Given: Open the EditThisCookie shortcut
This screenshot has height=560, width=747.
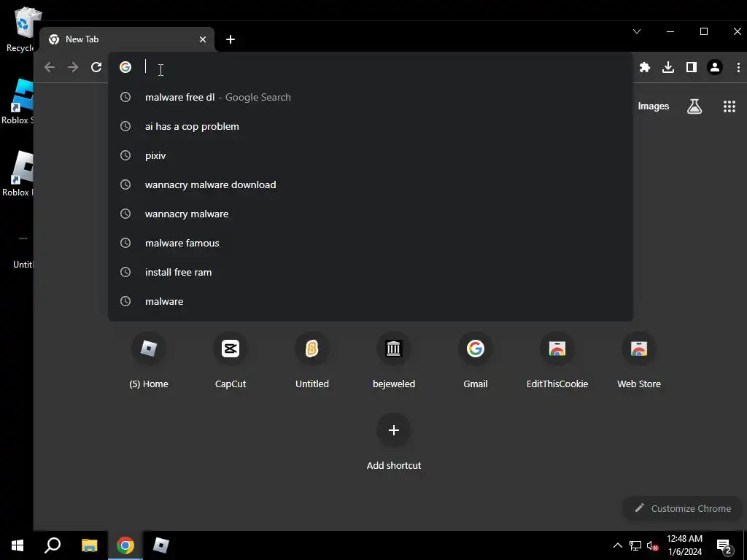Looking at the screenshot, I should (557, 361).
